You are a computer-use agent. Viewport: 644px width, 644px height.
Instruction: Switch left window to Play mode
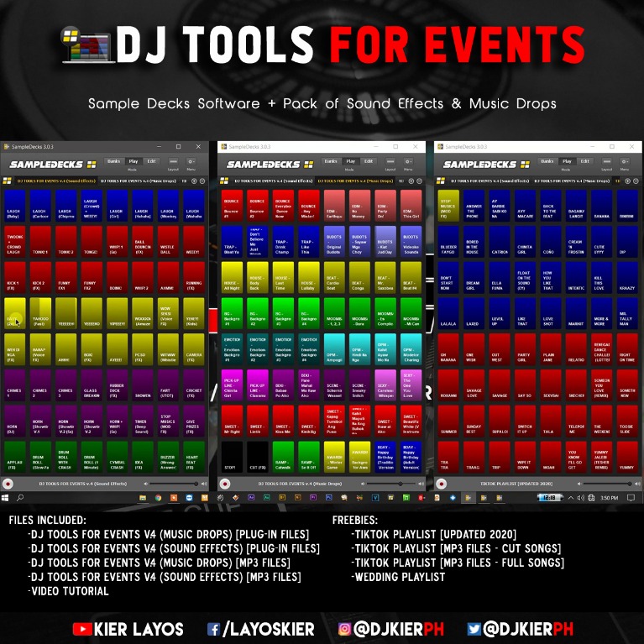pos(133,161)
